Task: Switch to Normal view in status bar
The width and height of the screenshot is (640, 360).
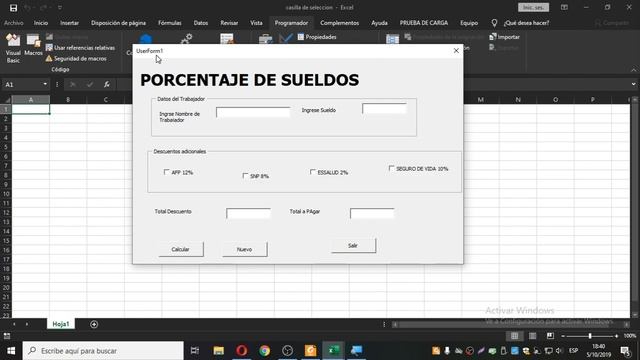Action: 514,336
